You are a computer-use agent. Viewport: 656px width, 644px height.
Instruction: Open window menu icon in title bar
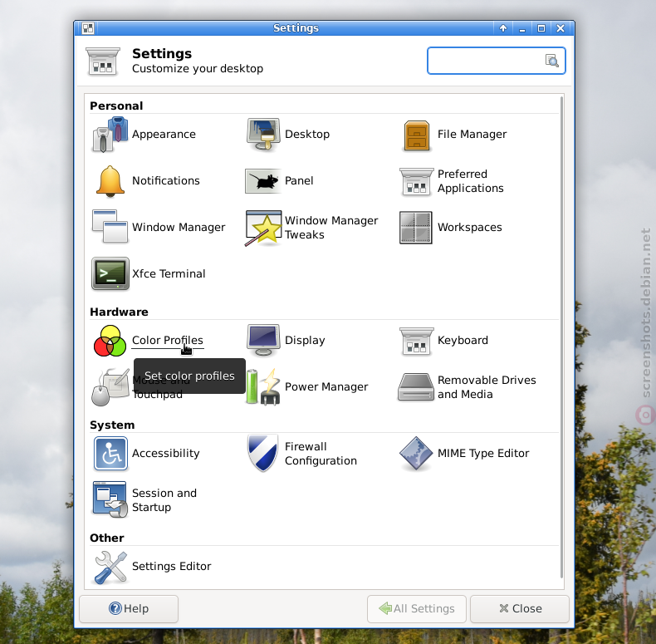[88, 28]
